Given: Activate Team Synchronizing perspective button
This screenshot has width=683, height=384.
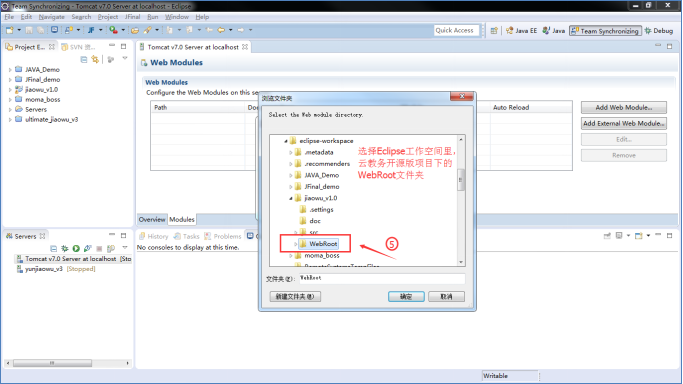Looking at the screenshot, I should pos(605,30).
